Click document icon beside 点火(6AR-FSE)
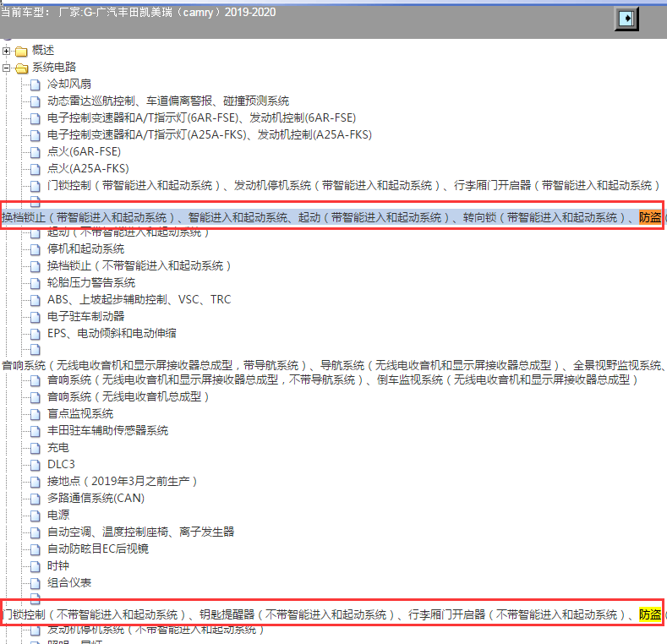The image size is (667, 644). coord(36,152)
